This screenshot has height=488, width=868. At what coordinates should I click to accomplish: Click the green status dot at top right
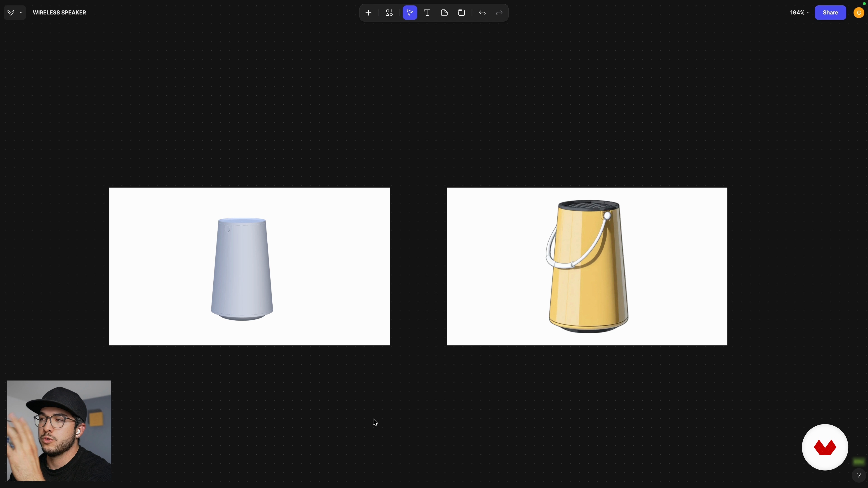(864, 4)
